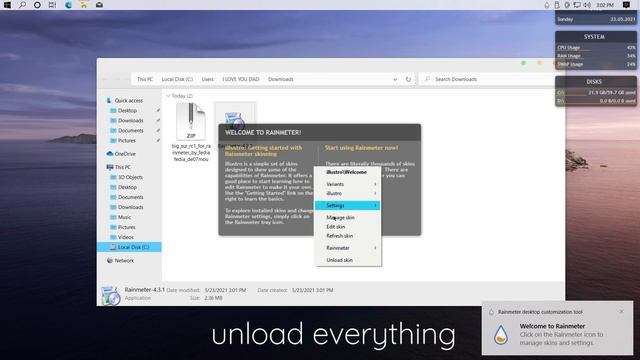Click the yellow window control dot

[539, 63]
